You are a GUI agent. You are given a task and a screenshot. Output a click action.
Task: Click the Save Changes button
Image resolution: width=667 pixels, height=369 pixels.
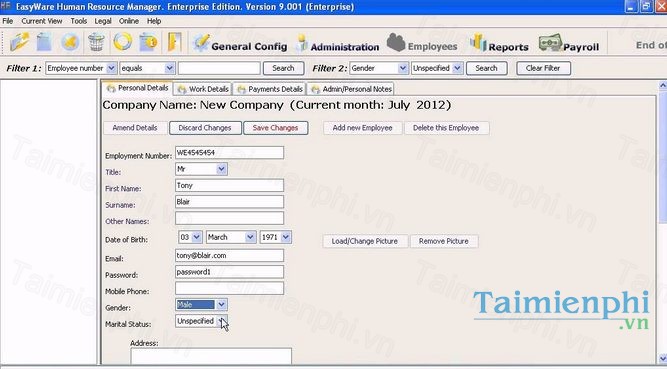(x=275, y=128)
